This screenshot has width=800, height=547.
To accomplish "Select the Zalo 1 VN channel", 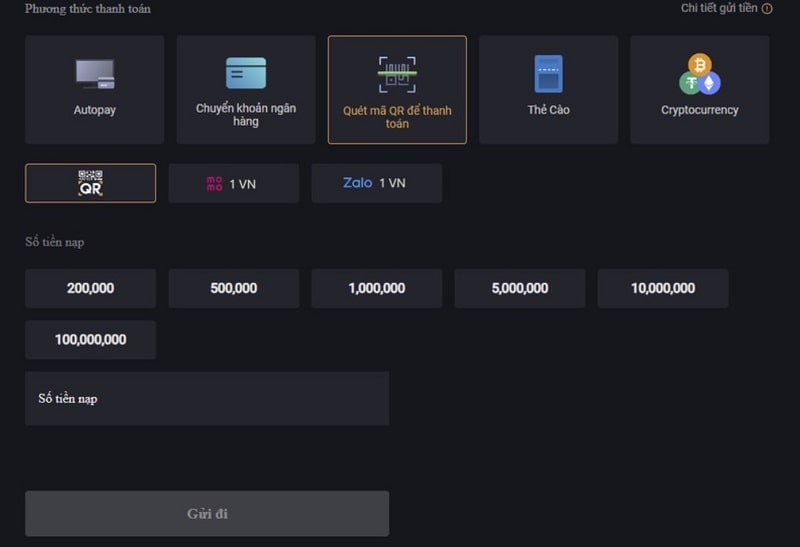I will click(377, 183).
